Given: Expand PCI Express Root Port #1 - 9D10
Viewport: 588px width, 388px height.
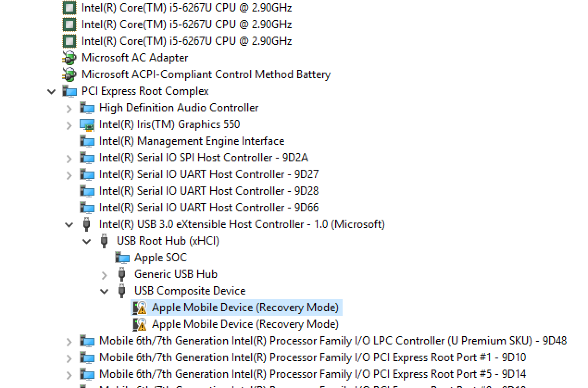Looking at the screenshot, I should pyautogui.click(x=69, y=358).
